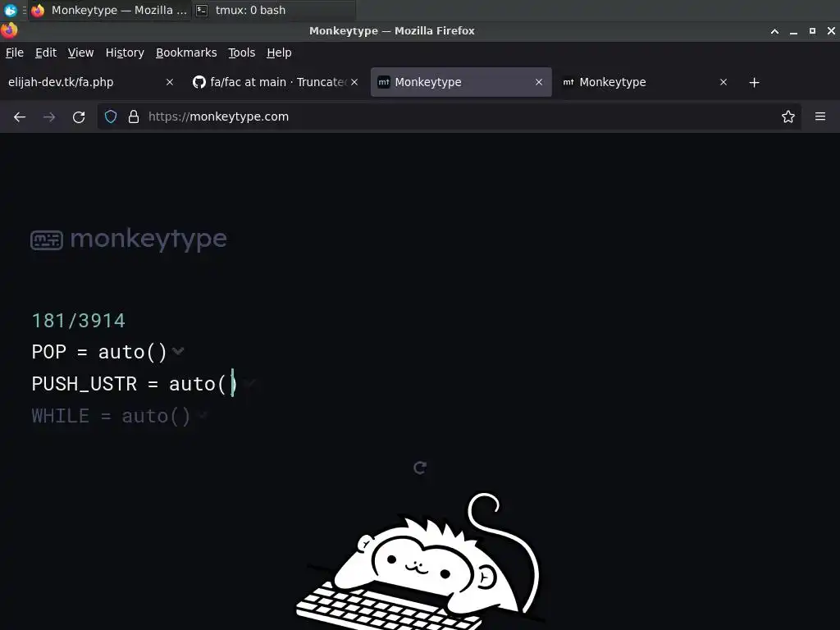Close the elijah-dev.tk/fa.php tab
Image resolution: width=840 pixels, height=630 pixels.
pos(170,82)
